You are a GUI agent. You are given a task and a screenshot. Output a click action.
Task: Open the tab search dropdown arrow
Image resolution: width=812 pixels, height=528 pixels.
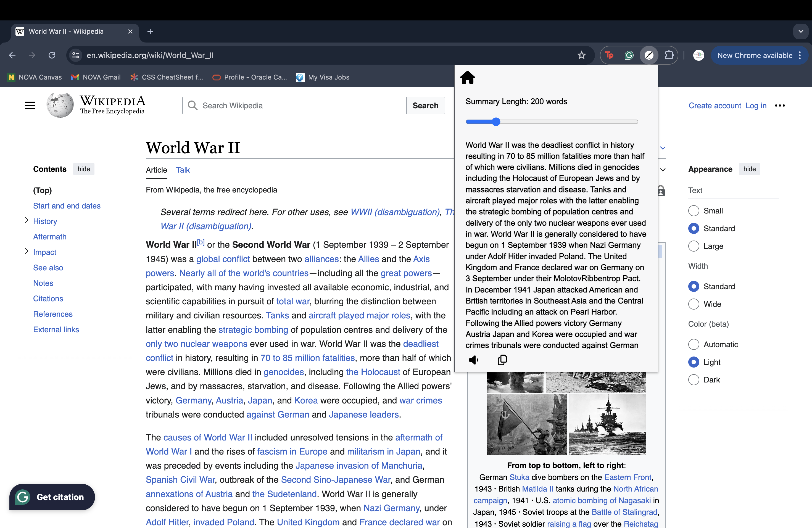(801, 31)
